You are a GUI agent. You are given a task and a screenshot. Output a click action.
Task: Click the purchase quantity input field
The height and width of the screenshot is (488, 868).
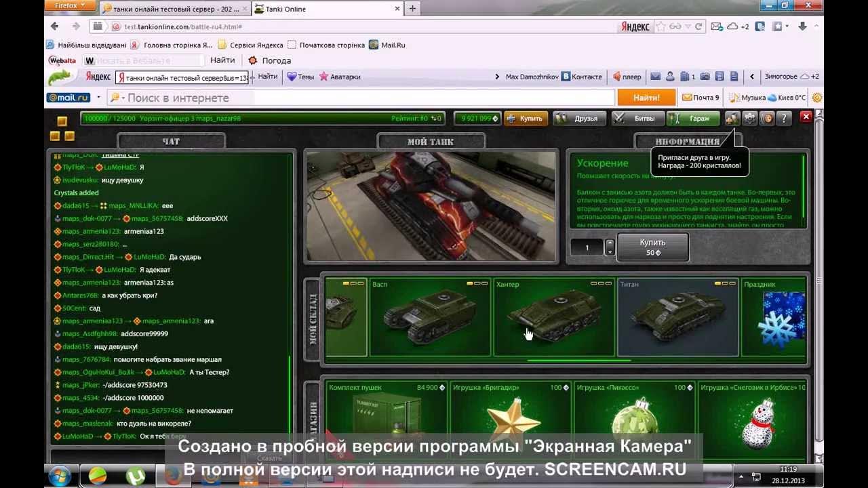tap(587, 247)
